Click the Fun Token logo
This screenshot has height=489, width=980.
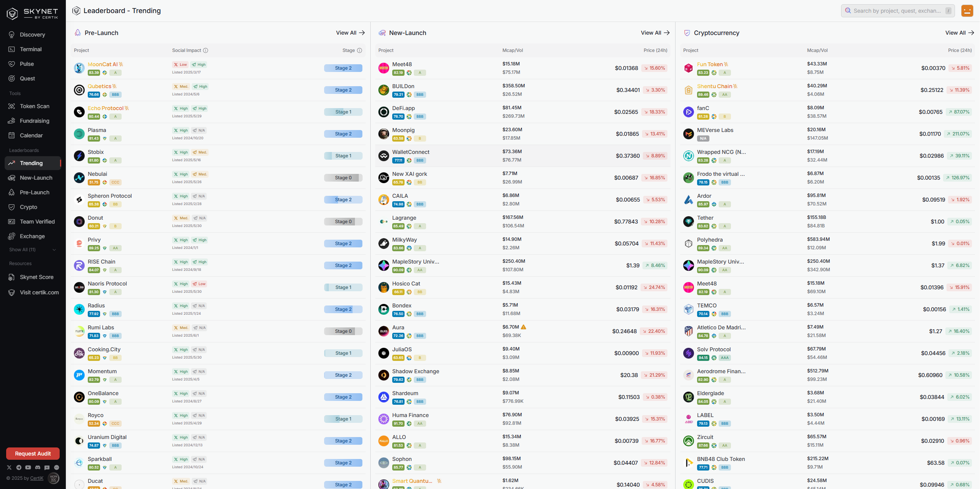pos(689,68)
